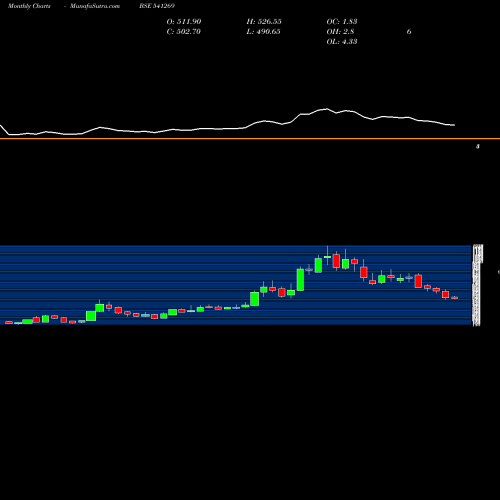The width and height of the screenshot is (500, 500).
Task: Click the MunafaSutra.com label
Action: tap(95, 6)
